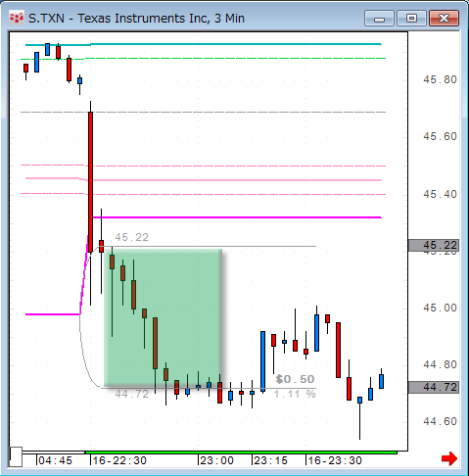Click the red arrow at bottom right
The image size is (469, 476).
(x=449, y=458)
